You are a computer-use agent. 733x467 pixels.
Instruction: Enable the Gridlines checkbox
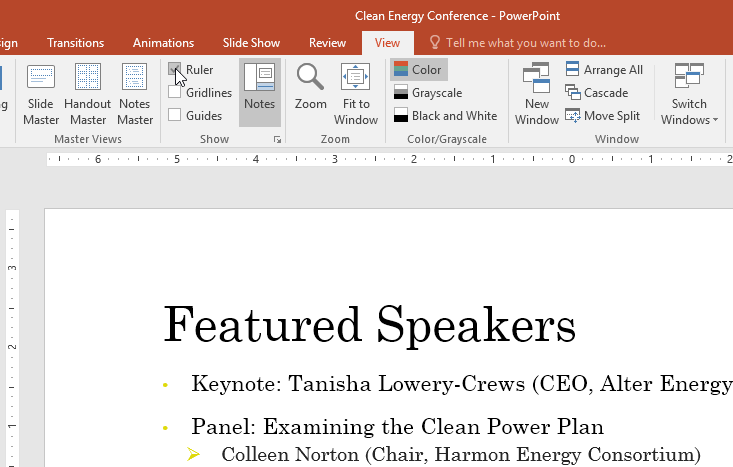tap(175, 93)
